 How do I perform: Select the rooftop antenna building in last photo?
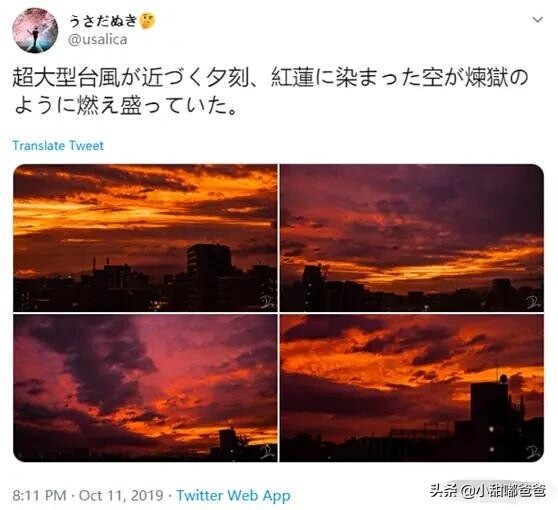[x=491, y=416]
